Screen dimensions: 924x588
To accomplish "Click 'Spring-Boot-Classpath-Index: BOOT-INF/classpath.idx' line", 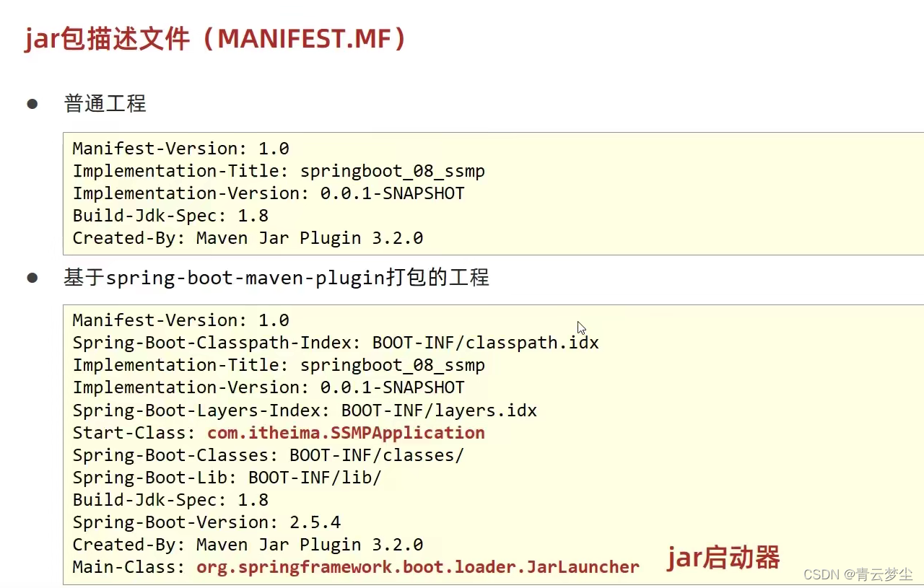I will [336, 343].
